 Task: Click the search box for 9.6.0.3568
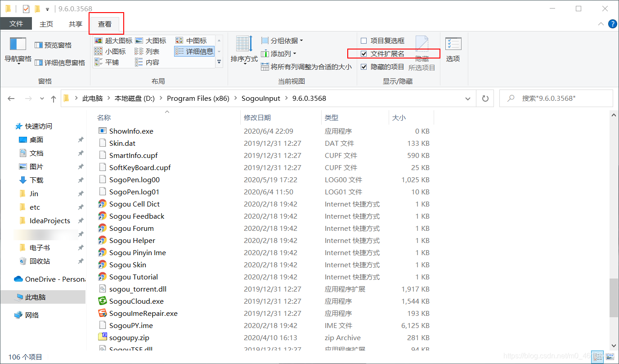click(556, 98)
